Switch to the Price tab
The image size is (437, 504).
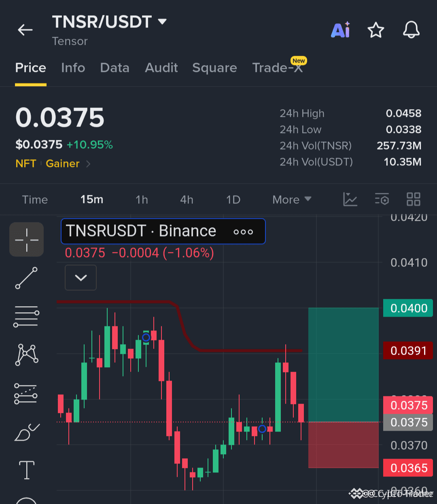click(31, 68)
